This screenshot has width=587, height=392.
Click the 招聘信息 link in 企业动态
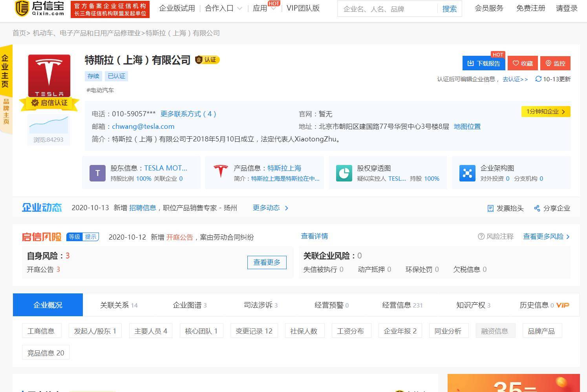143,208
